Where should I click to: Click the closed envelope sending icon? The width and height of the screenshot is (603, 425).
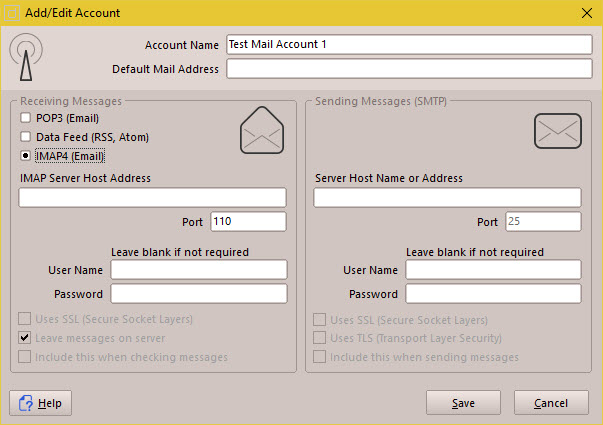point(557,131)
